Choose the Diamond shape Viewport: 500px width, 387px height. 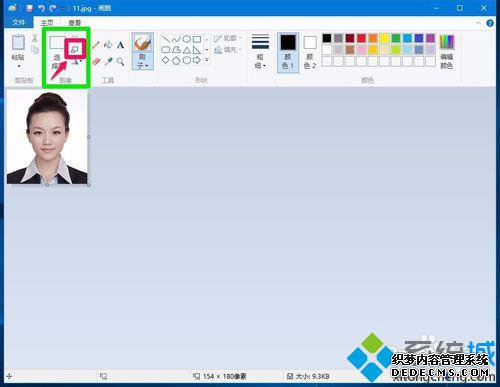(166, 60)
